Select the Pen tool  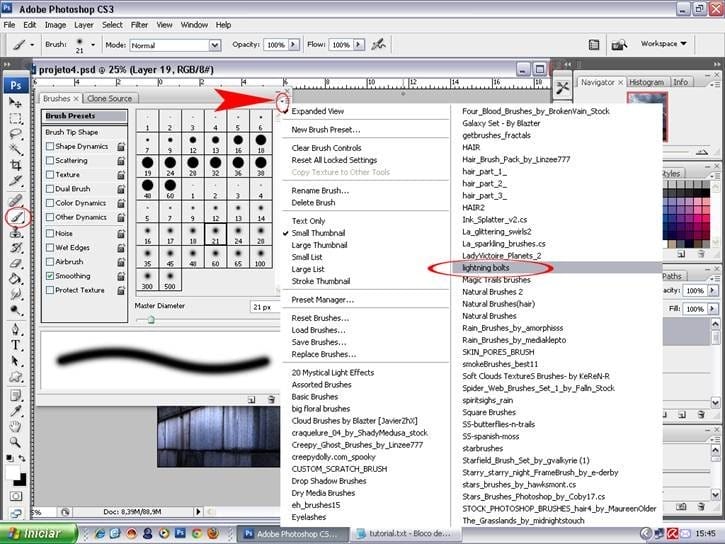(x=15, y=329)
